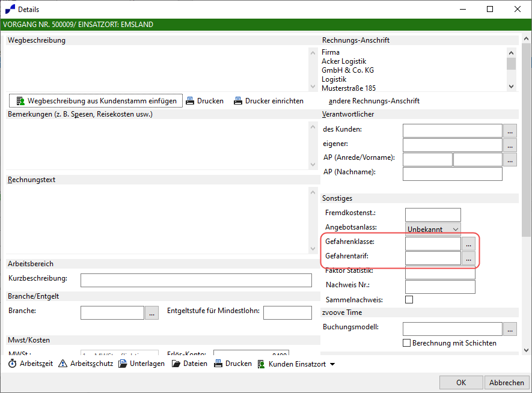The width and height of the screenshot is (532, 393).
Task: Click the address line GmbH & Co. KG
Action: coord(347,70)
